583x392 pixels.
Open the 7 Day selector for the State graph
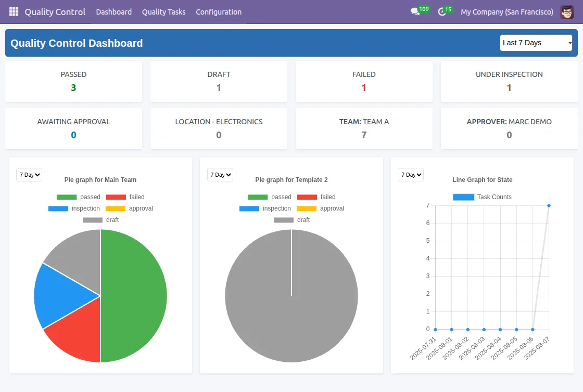410,175
